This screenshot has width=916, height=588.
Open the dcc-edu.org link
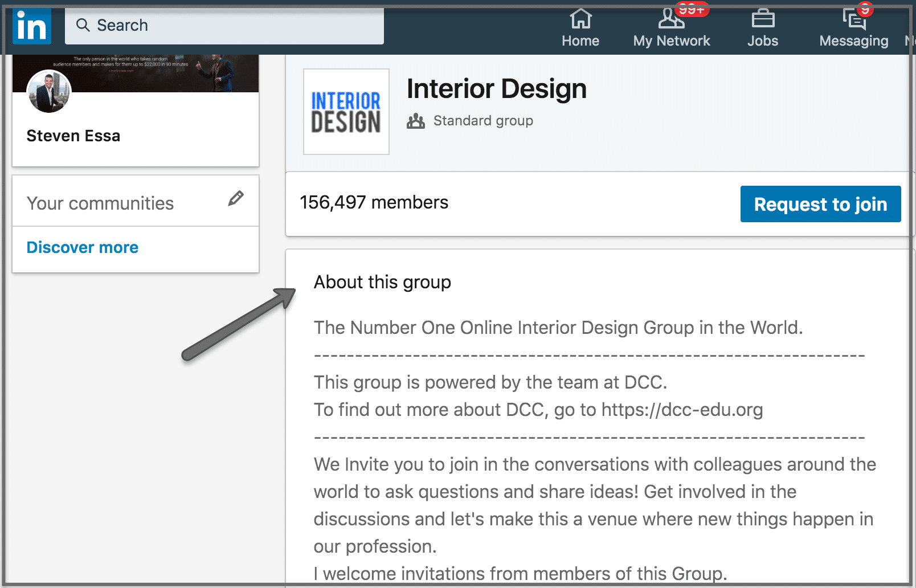[682, 410]
